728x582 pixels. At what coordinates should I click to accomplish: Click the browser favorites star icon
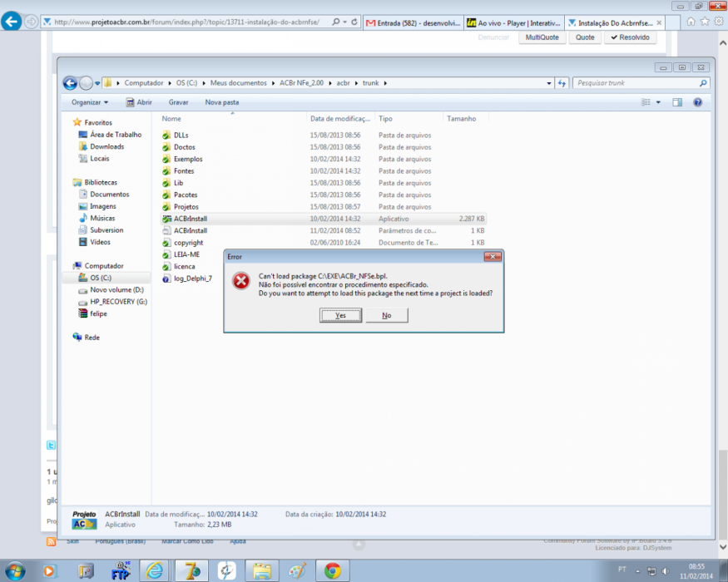point(705,22)
